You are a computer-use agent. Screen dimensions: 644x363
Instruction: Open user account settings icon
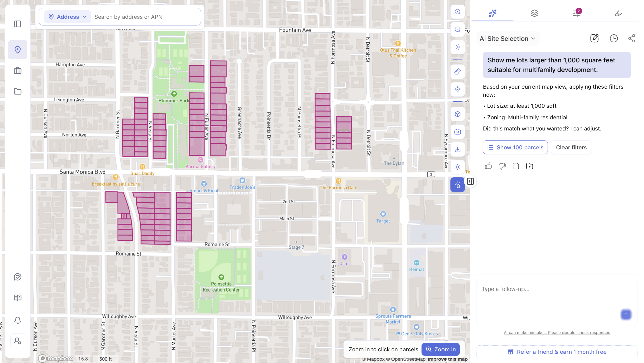point(18,341)
